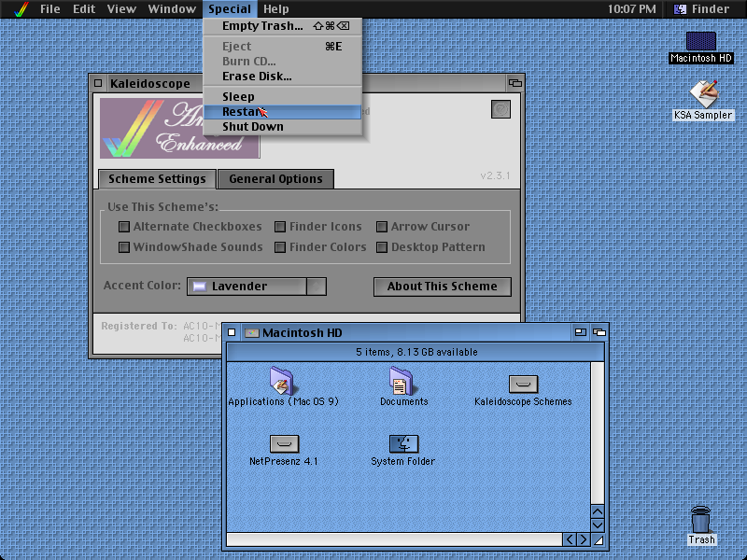Image resolution: width=747 pixels, height=560 pixels.
Task: Collapse the Kaleidoscope window with windowshade box
Action: pyautogui.click(x=515, y=83)
